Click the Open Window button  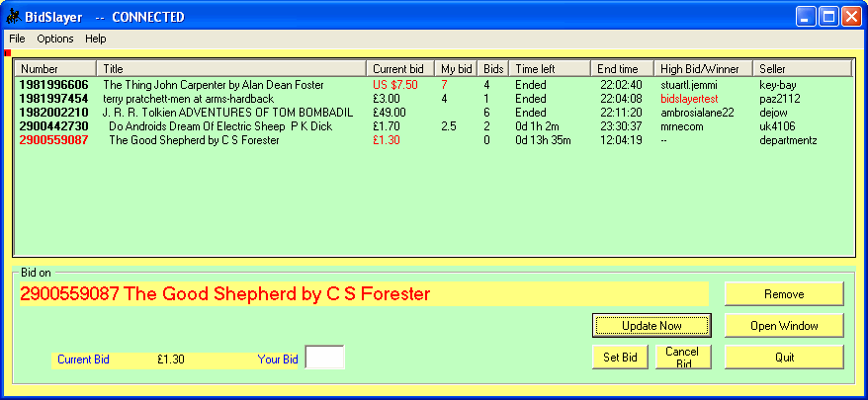pyautogui.click(x=784, y=325)
